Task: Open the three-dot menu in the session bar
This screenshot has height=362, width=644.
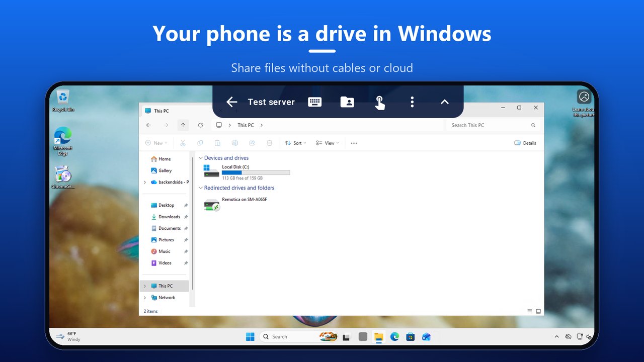Action: pyautogui.click(x=412, y=102)
